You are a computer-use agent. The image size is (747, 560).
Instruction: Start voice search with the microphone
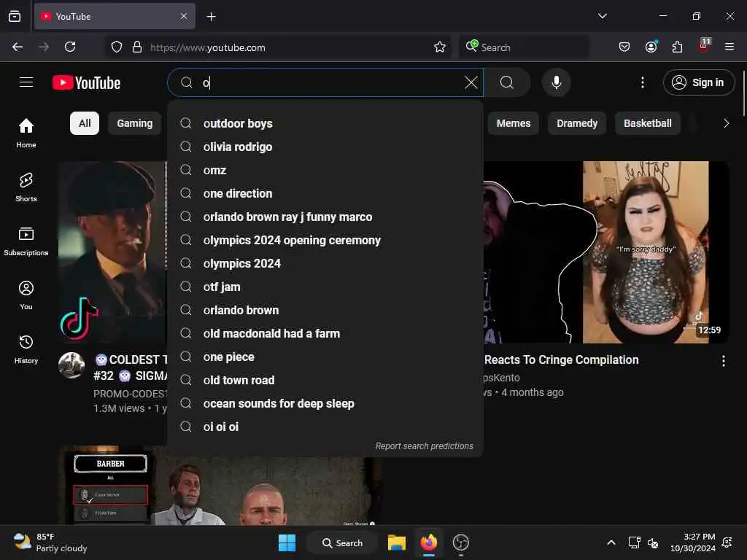(556, 82)
